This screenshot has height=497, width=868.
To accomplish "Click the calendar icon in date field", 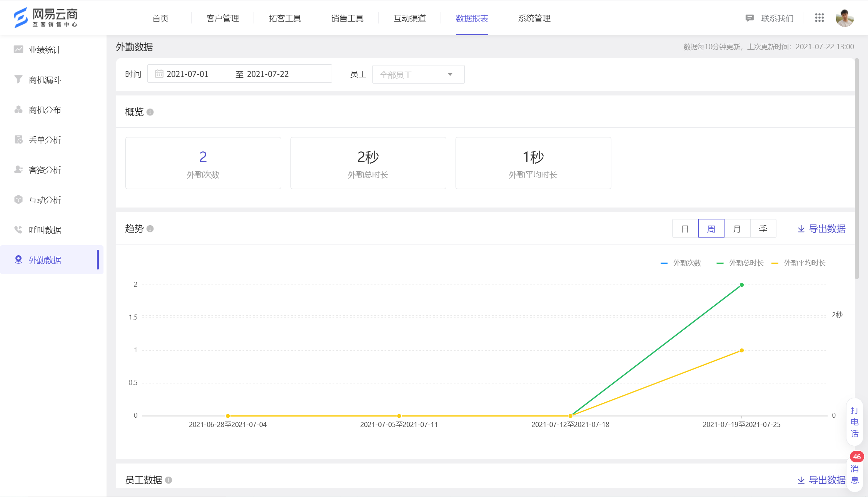I will [159, 74].
